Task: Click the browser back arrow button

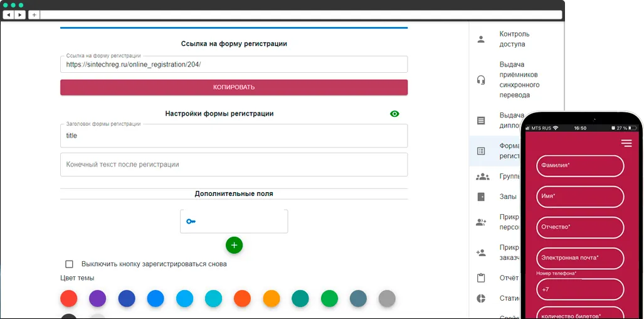Action: pyautogui.click(x=9, y=15)
